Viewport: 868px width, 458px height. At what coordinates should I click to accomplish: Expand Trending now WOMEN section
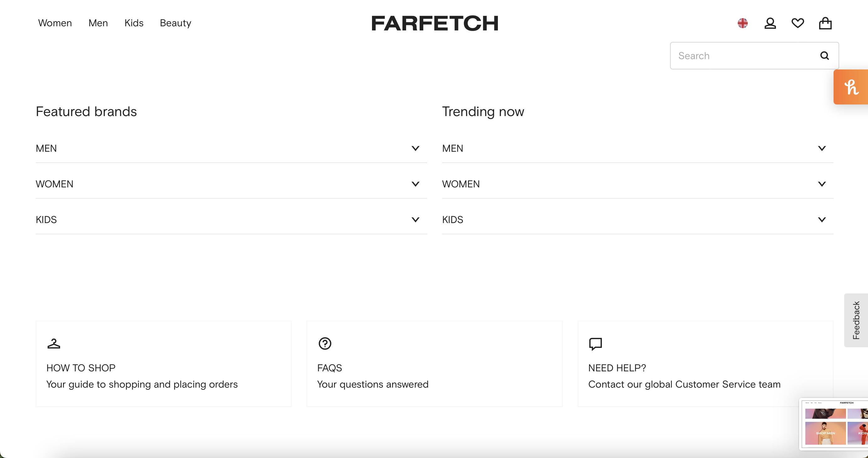[x=822, y=184]
